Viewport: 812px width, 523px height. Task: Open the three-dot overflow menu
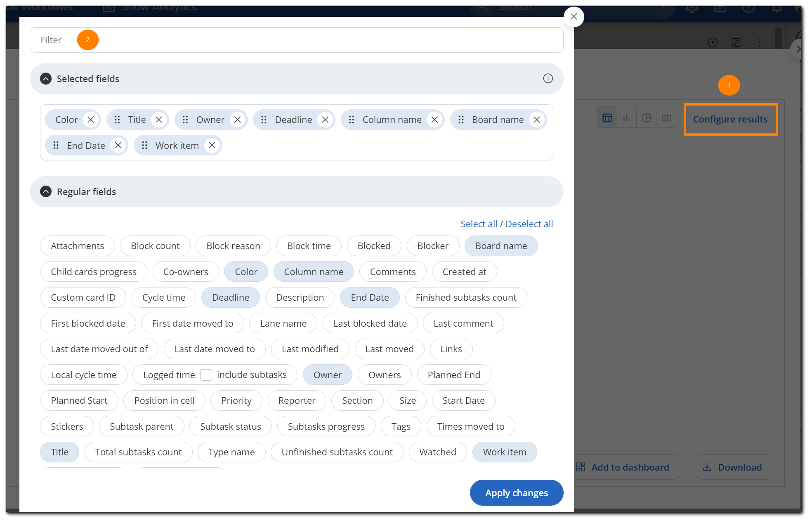[759, 42]
